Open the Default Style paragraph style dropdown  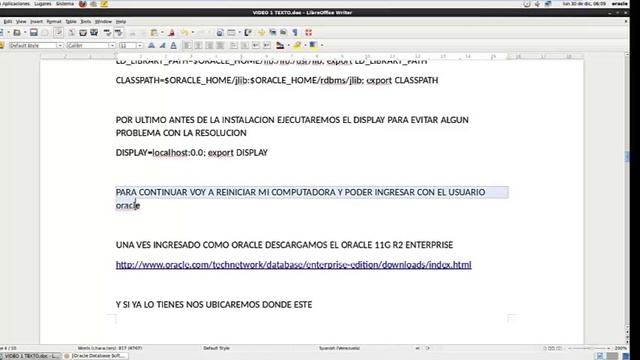pos(60,46)
